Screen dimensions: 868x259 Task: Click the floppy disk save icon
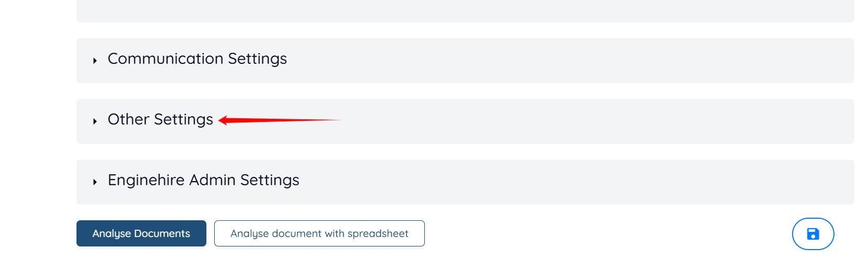813,234
